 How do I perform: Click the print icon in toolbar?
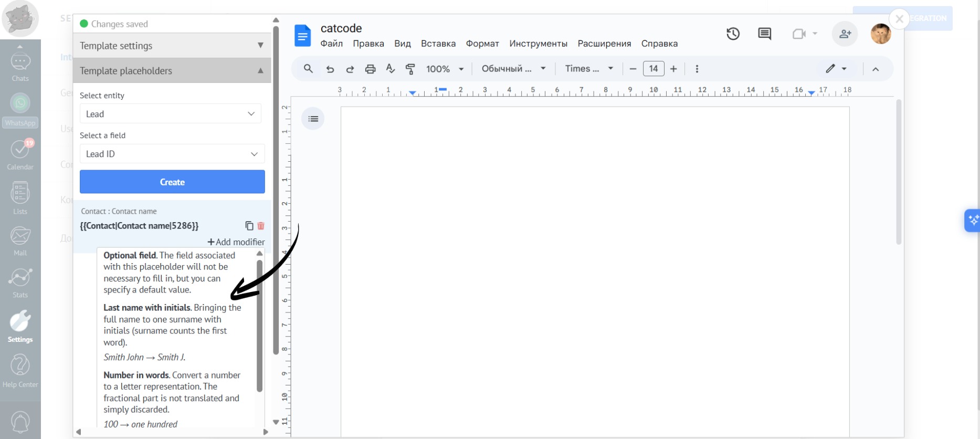click(x=370, y=69)
